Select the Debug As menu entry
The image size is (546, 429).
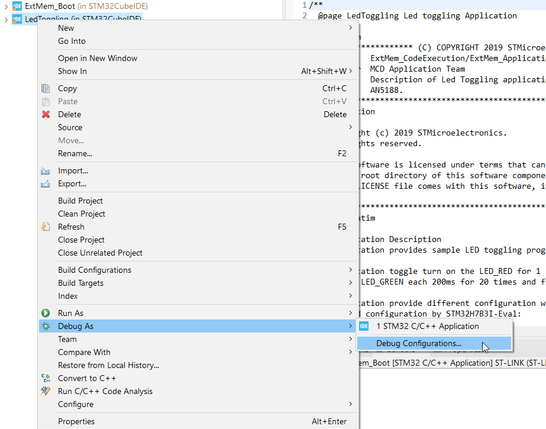point(198,326)
